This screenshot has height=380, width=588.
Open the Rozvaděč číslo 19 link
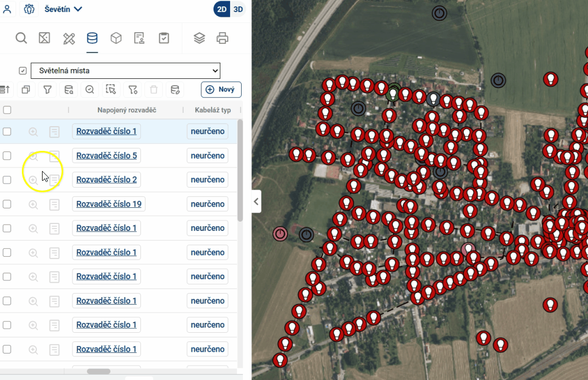click(109, 204)
